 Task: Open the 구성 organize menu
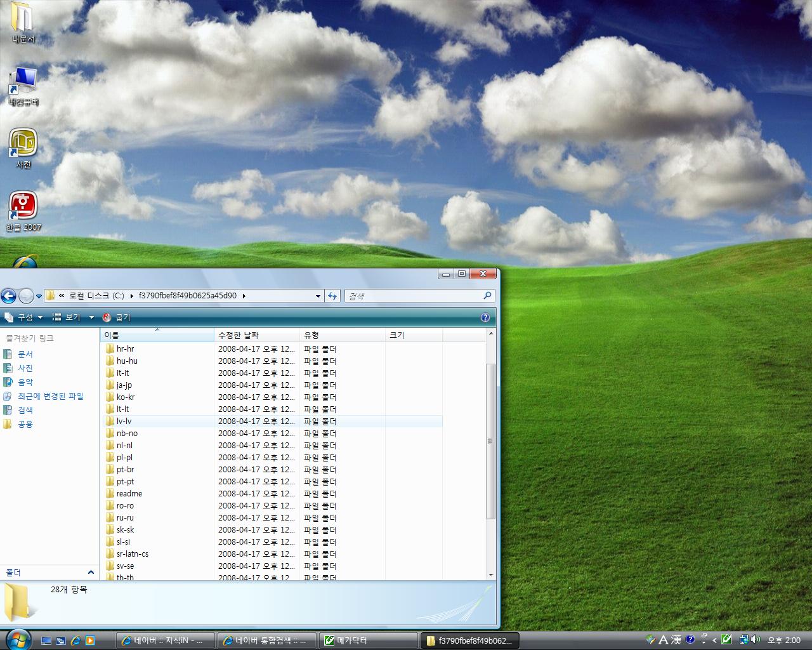pyautogui.click(x=23, y=317)
